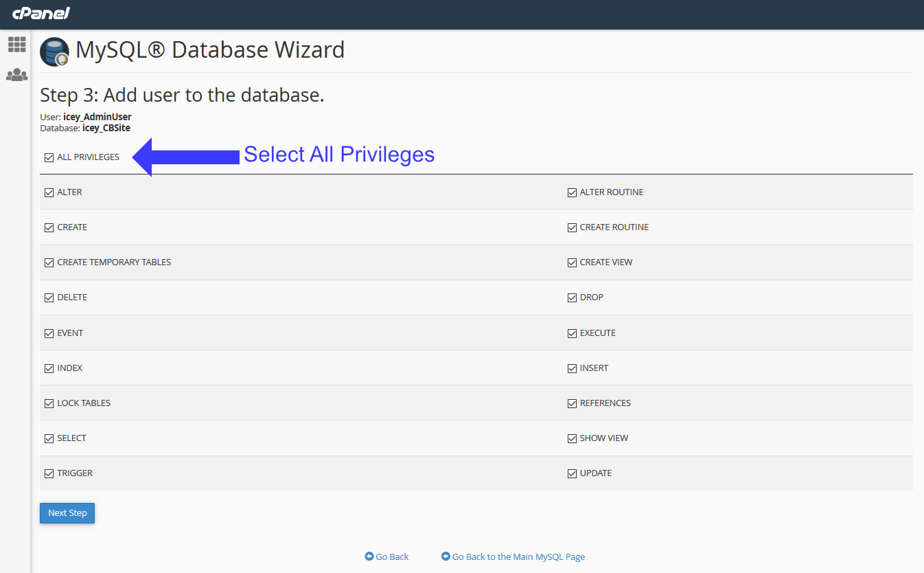Open the user manager sidebar icon

[x=16, y=75]
